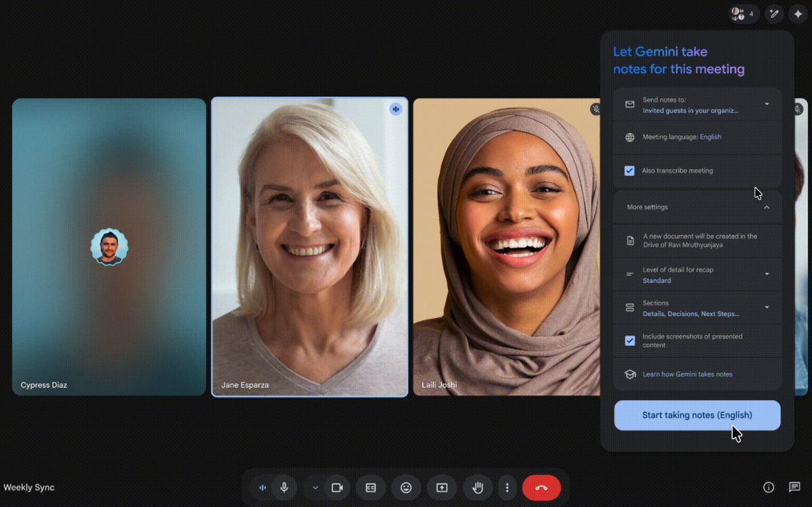Click the globe icon beside Meeting language
The height and width of the screenshot is (507, 812).
(x=630, y=137)
